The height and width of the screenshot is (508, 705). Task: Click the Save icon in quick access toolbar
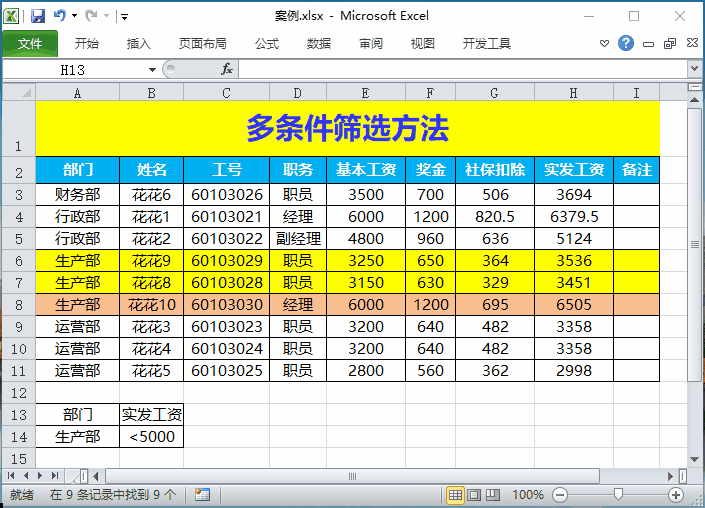[38, 16]
